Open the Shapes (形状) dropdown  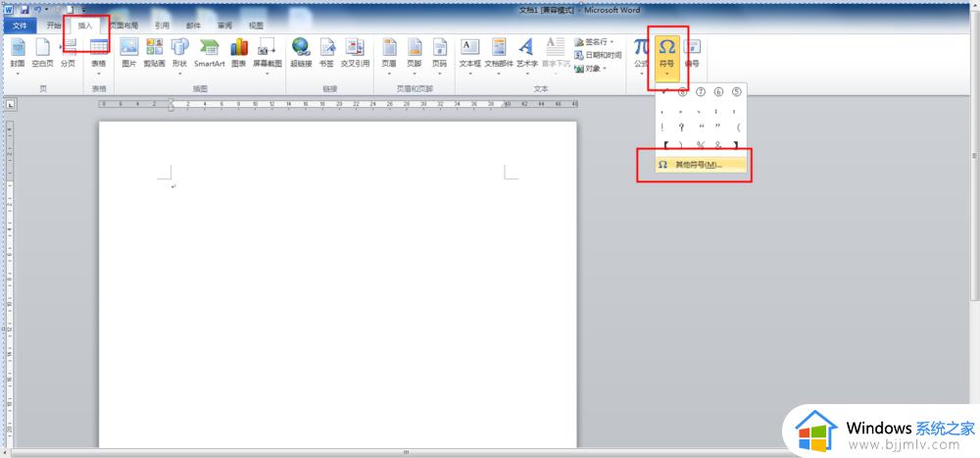180,55
